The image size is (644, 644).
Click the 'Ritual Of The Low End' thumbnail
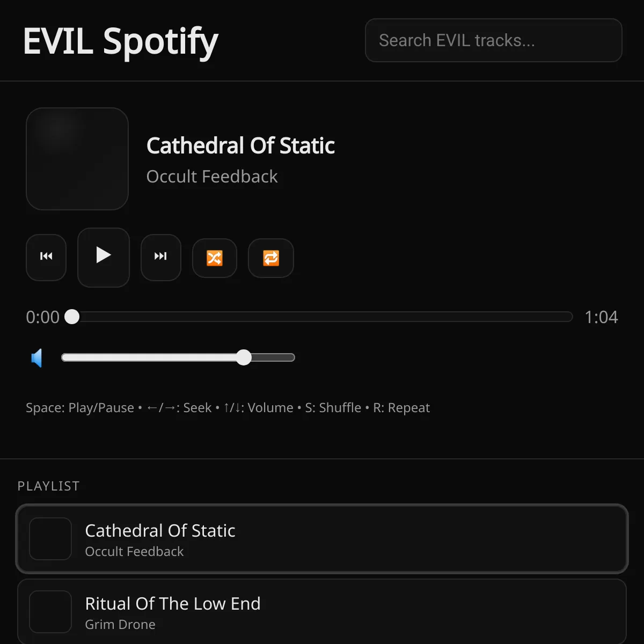(50, 611)
